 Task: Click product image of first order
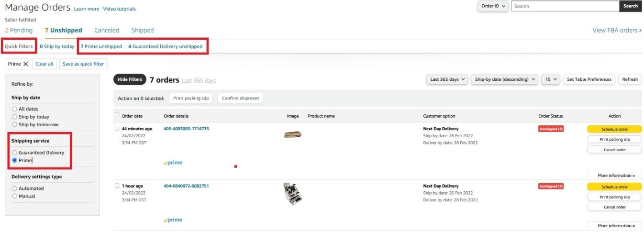292,135
